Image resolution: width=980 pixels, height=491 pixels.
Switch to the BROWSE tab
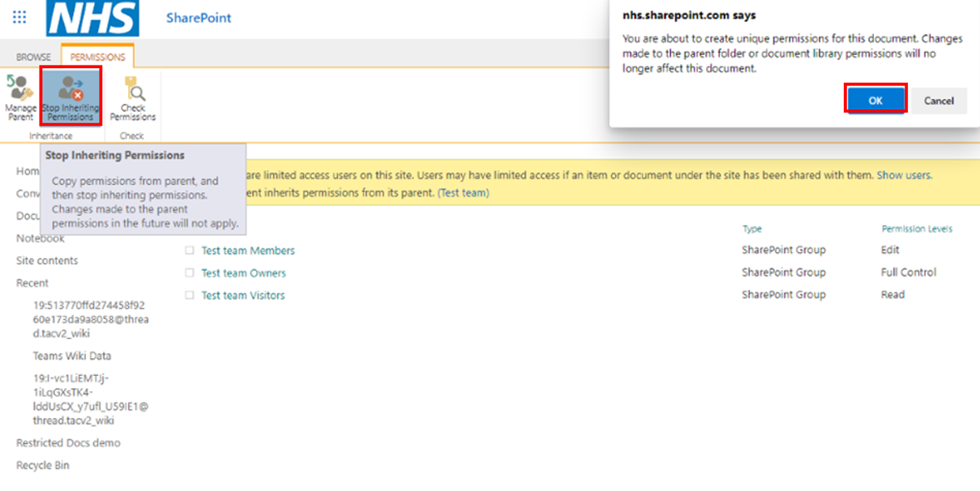tap(33, 57)
